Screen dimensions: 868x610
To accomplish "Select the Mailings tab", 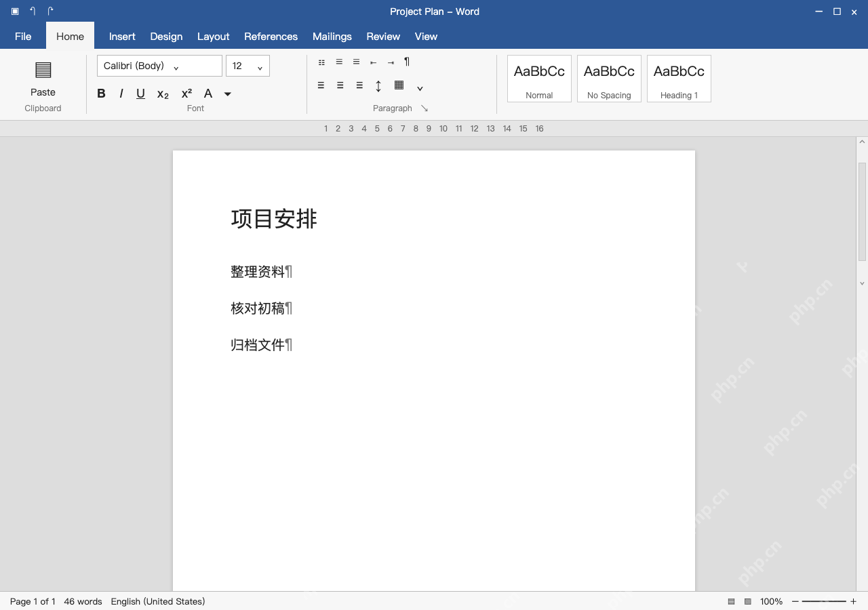I will pyautogui.click(x=332, y=37).
